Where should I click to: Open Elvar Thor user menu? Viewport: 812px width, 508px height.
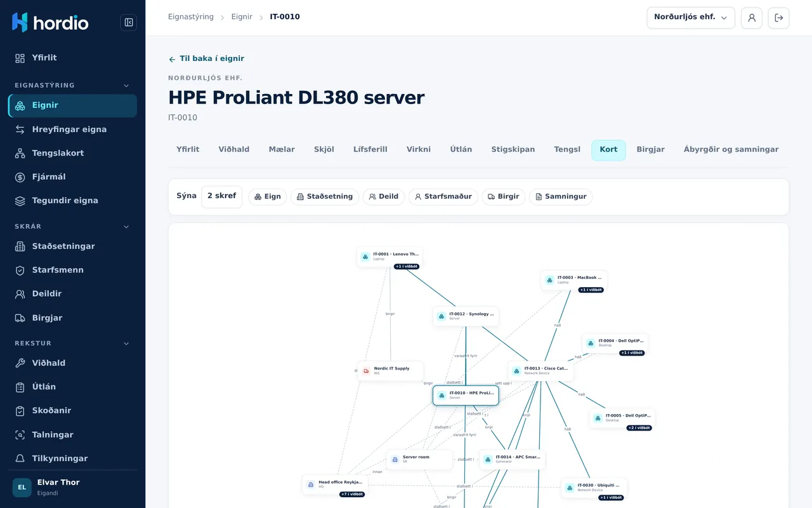click(72, 488)
